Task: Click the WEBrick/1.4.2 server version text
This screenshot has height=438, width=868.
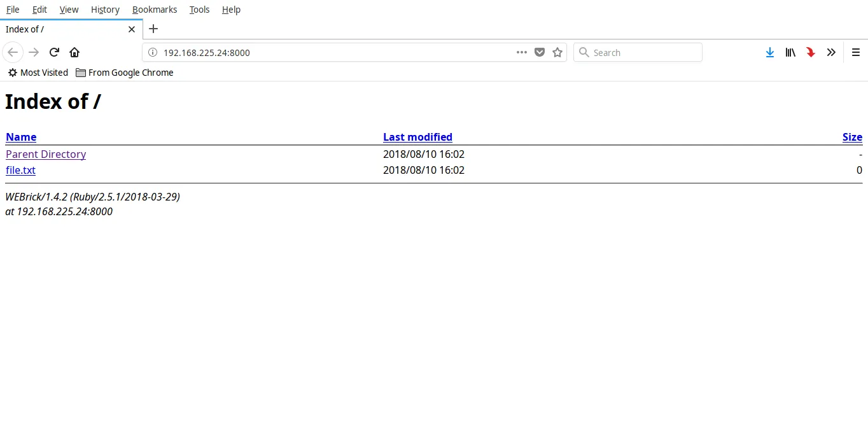Action: (x=92, y=197)
